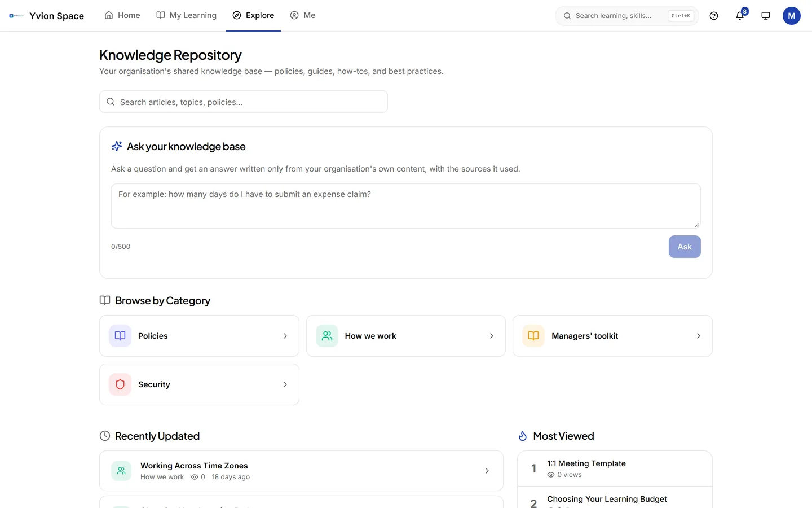Open the M user avatar menu

pyautogui.click(x=792, y=16)
